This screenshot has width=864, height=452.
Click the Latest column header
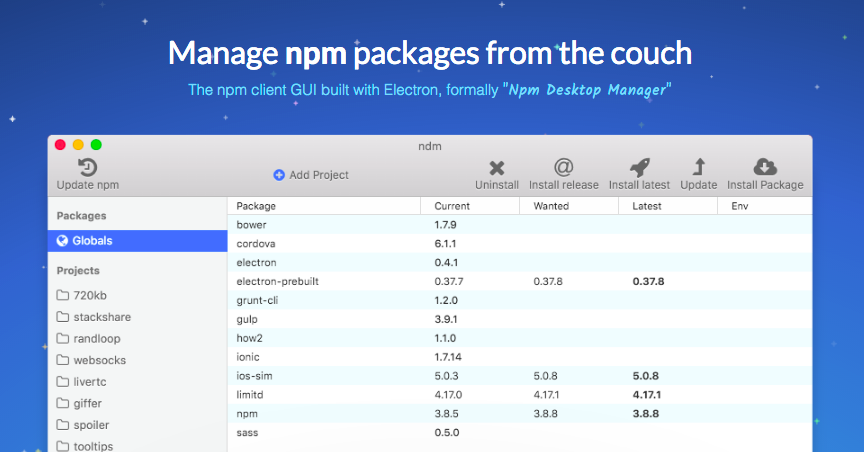668,206
